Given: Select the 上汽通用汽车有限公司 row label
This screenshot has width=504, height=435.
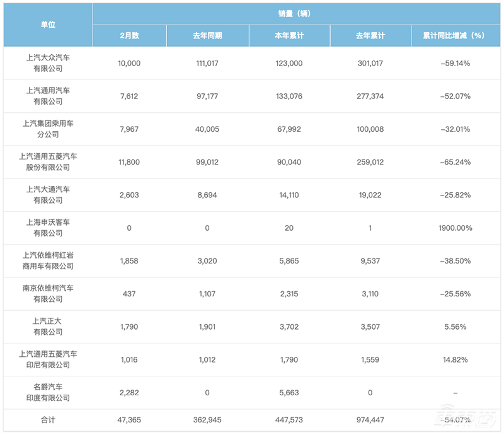Looking at the screenshot, I should tap(49, 96).
